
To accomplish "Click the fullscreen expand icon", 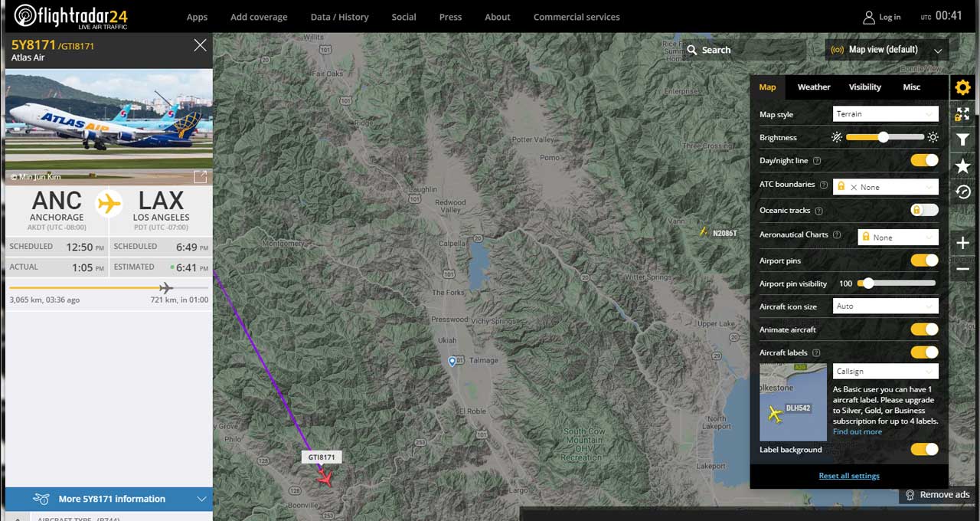I will pos(962,113).
